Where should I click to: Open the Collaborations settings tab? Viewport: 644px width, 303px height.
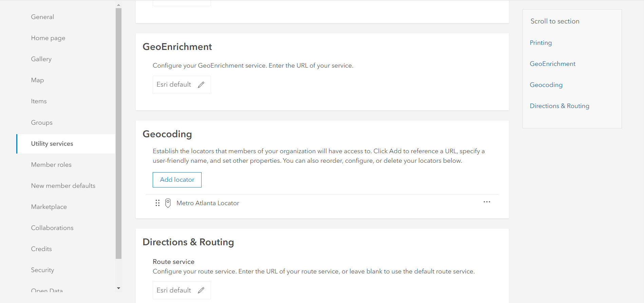[x=52, y=228]
